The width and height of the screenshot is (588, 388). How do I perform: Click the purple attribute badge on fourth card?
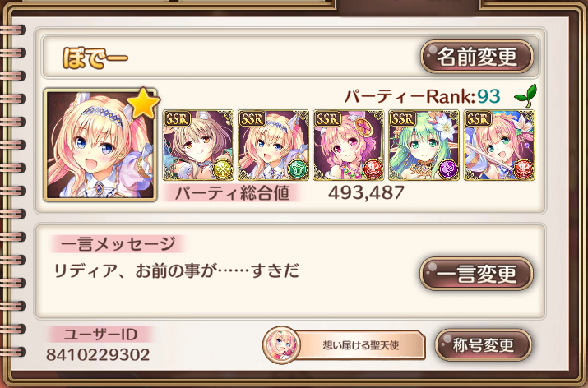449,169
